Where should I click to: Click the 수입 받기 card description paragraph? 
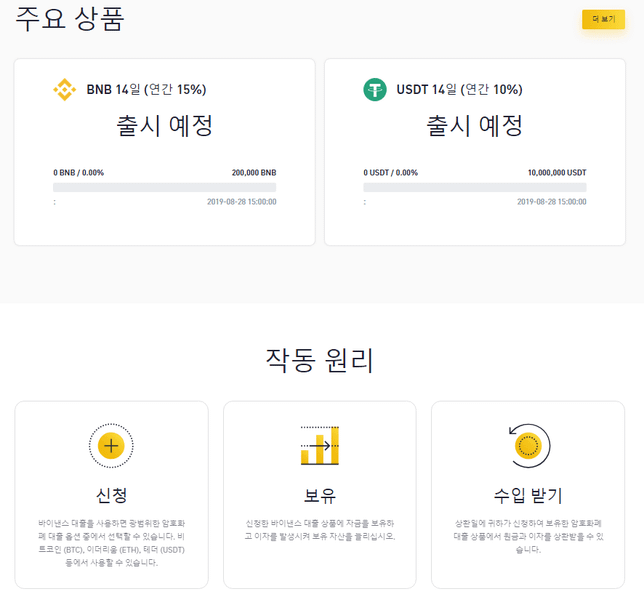tap(528, 536)
